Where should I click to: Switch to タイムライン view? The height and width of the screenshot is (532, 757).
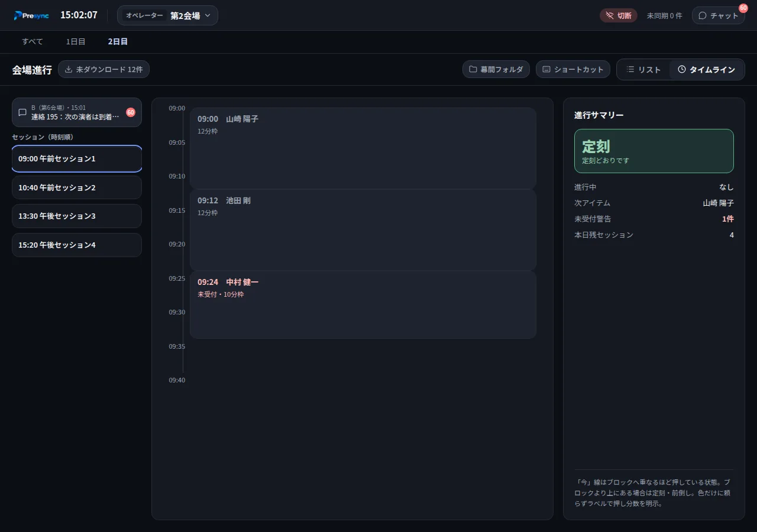[706, 69]
